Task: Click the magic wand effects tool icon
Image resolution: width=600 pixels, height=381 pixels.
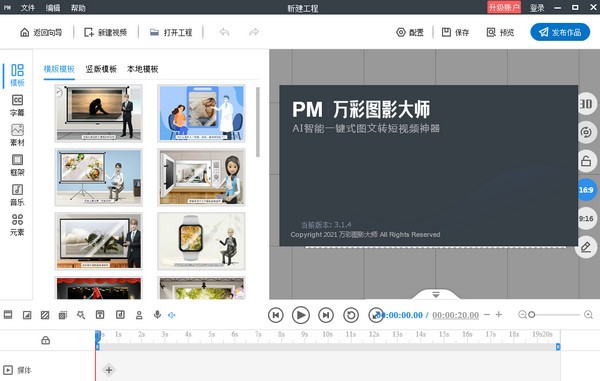Action: coord(81,315)
